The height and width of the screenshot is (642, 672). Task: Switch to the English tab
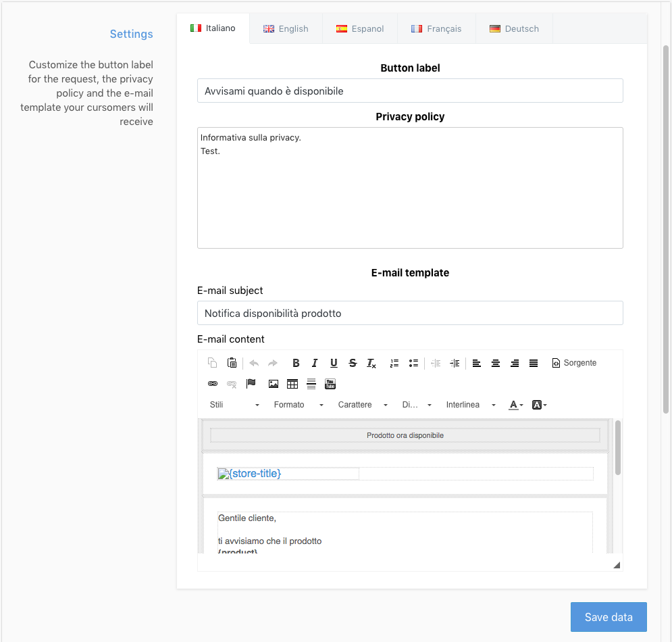pyautogui.click(x=286, y=28)
